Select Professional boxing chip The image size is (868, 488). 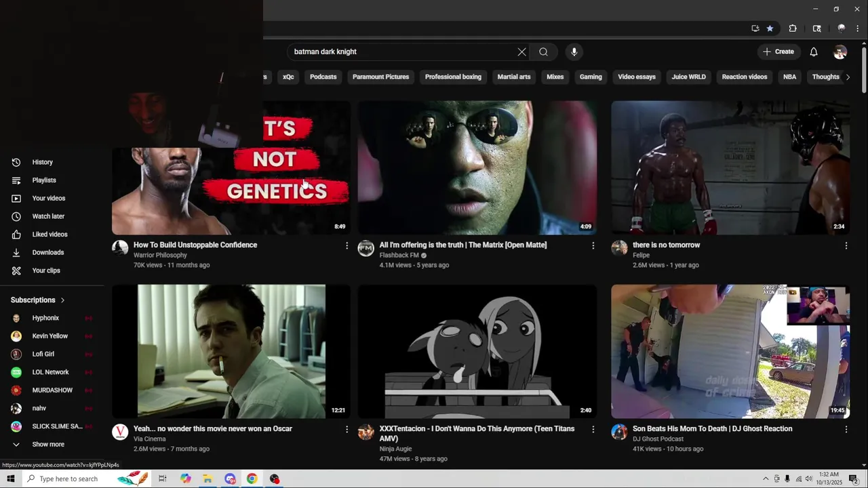[453, 77]
